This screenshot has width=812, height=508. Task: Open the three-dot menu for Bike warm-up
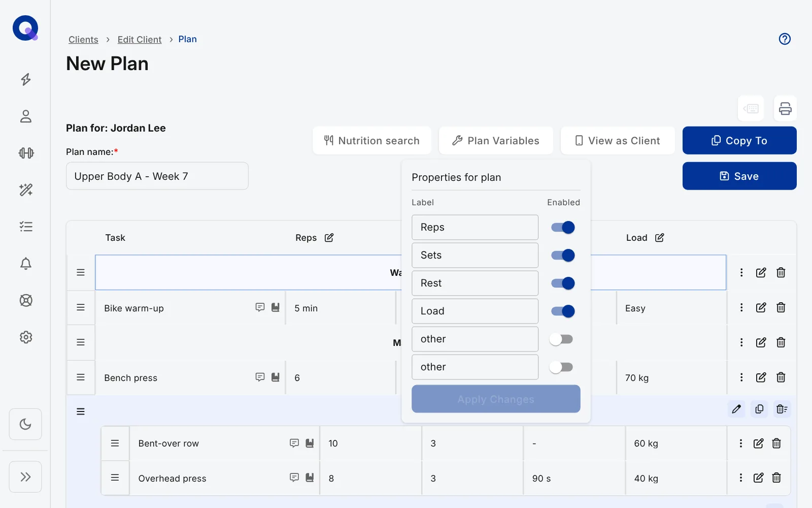pyautogui.click(x=741, y=307)
